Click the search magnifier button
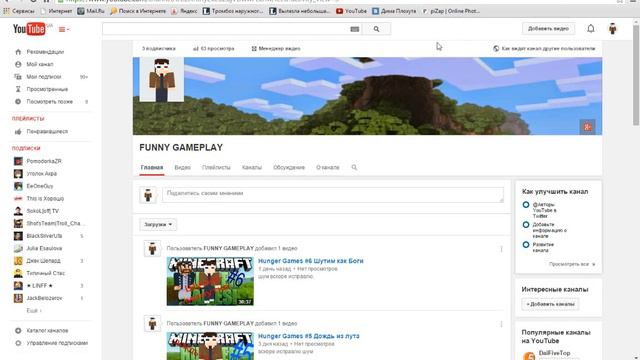This screenshot has height=360, width=640. [376, 29]
